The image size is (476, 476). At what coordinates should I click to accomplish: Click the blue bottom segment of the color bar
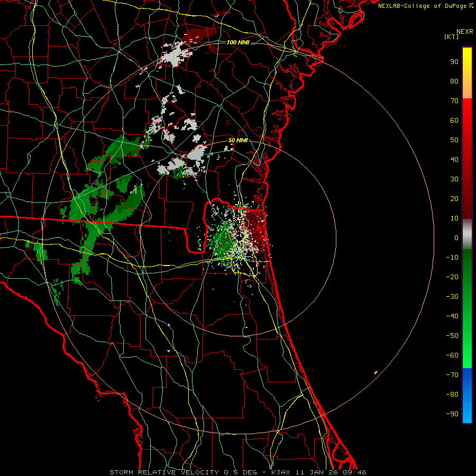tap(467, 395)
